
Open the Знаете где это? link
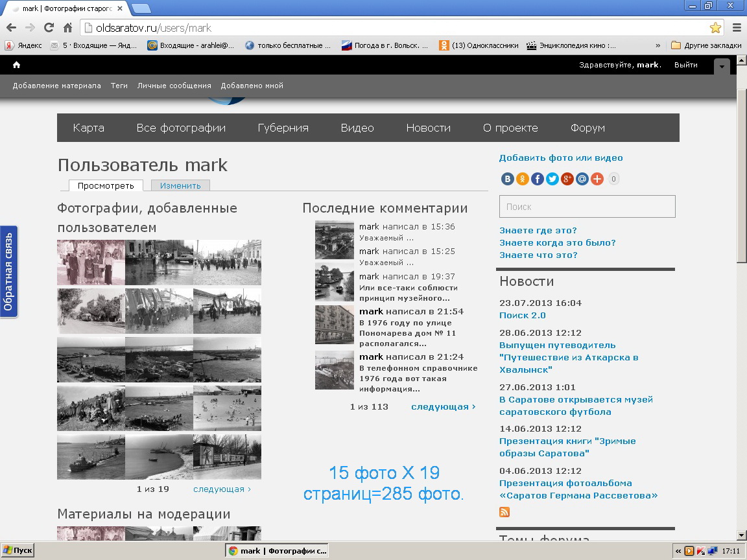click(538, 231)
